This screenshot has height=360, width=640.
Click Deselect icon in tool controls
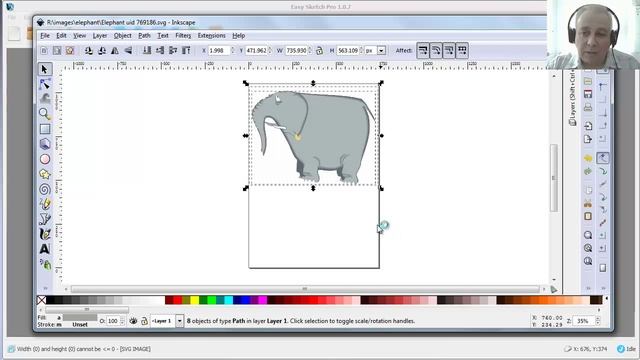pos(70,51)
